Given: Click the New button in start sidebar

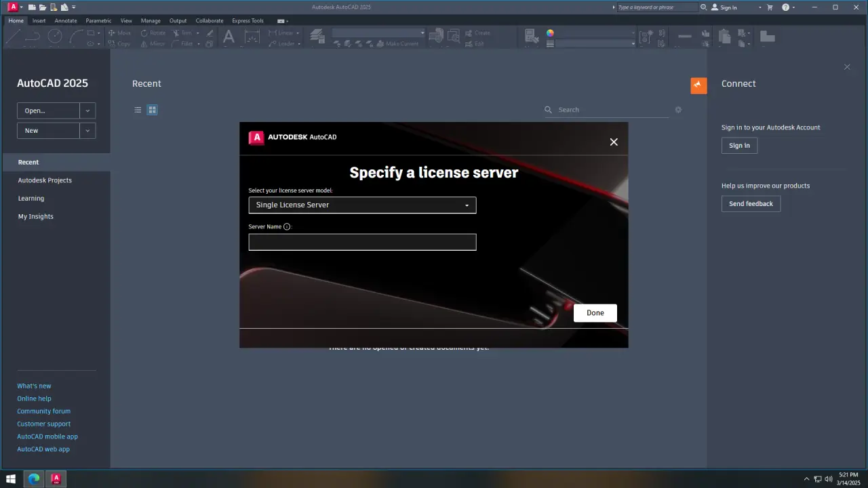Looking at the screenshot, I should [x=48, y=130].
